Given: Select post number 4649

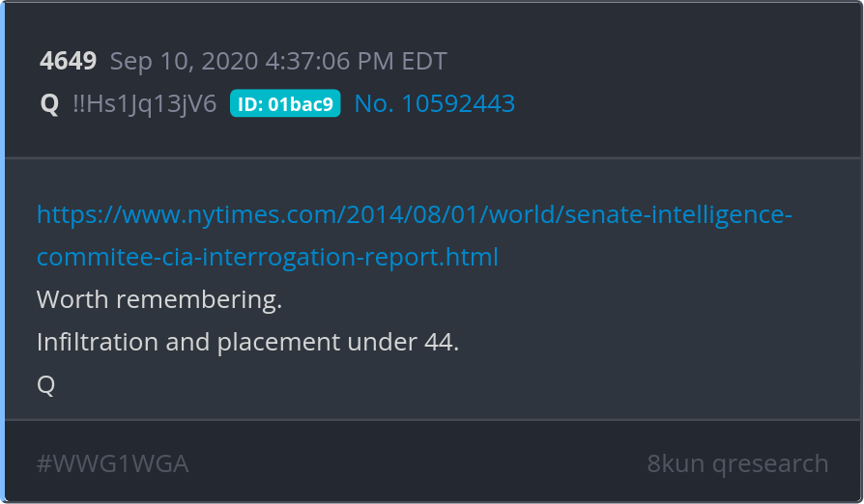Looking at the screenshot, I should coord(69,61).
